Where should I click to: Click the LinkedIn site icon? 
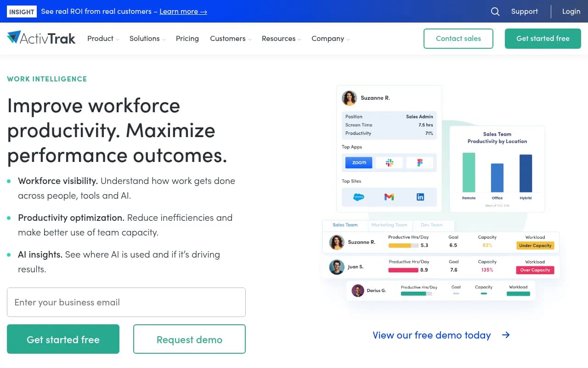pos(420,197)
